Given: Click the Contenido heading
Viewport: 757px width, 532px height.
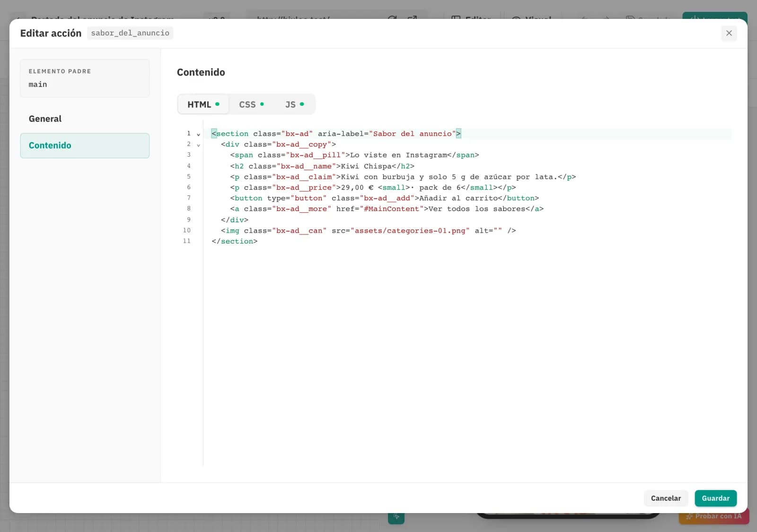Looking at the screenshot, I should click(x=201, y=72).
